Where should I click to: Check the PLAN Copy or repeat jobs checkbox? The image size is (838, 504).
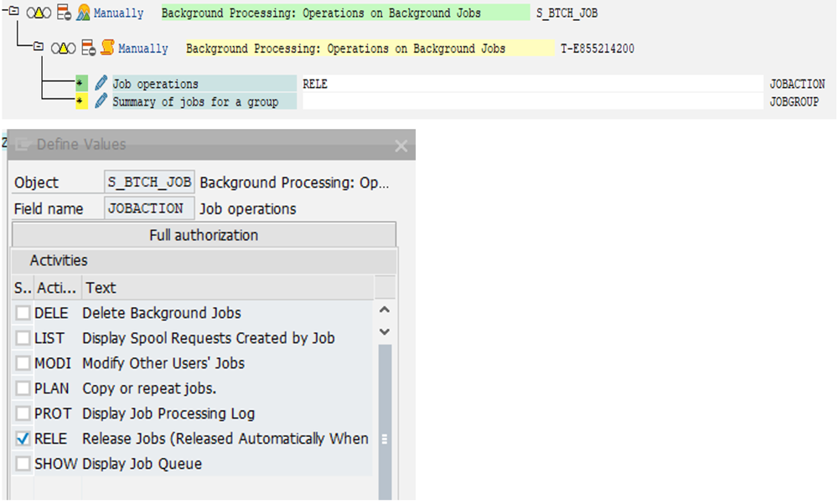click(x=23, y=388)
